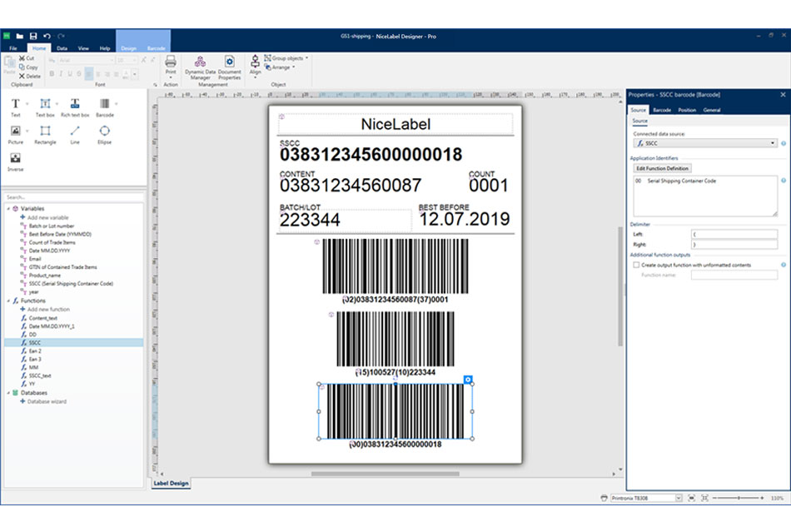The image size is (791, 532).
Task: Open the File menu
Action: [x=13, y=48]
